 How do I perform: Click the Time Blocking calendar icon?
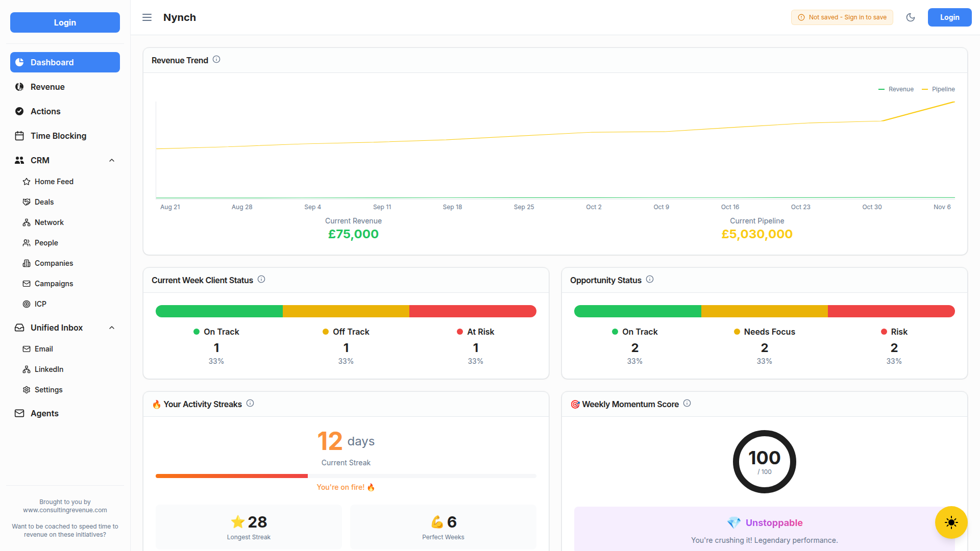19,136
